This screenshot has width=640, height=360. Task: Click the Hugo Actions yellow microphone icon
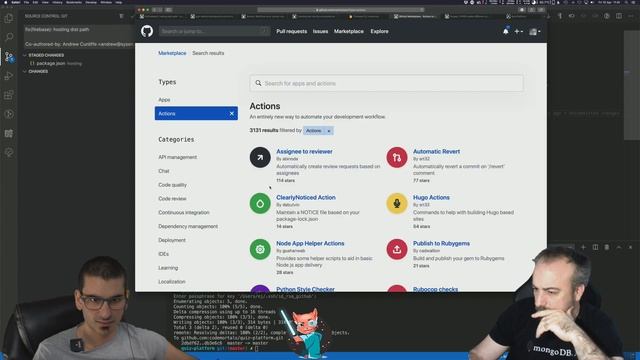(x=397, y=203)
